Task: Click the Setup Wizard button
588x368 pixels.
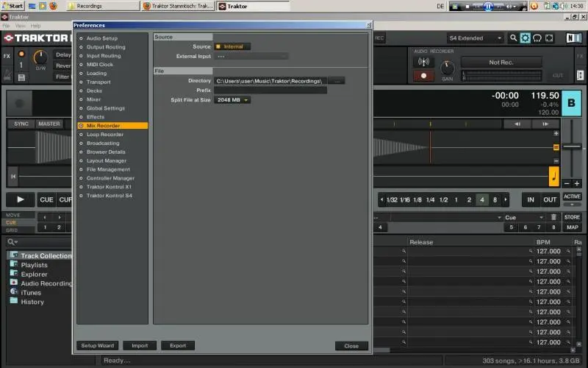Action: click(x=98, y=345)
